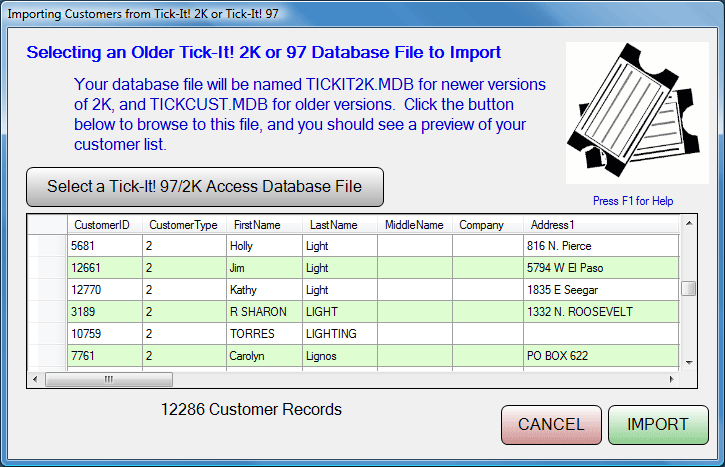Click the CANCEL button
The width and height of the screenshot is (725, 467).
(x=551, y=425)
